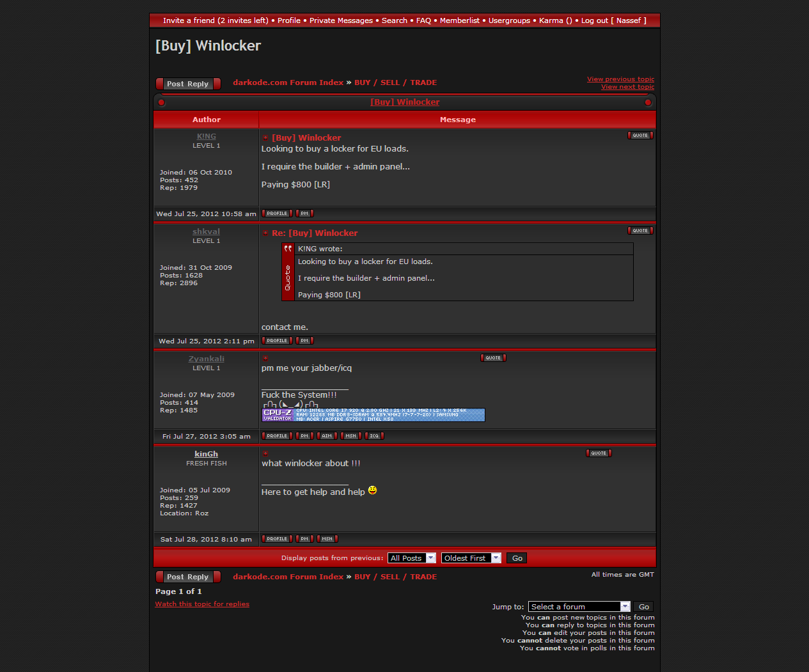Click Watch this topic for replies
This screenshot has width=809, height=672.
tap(202, 604)
